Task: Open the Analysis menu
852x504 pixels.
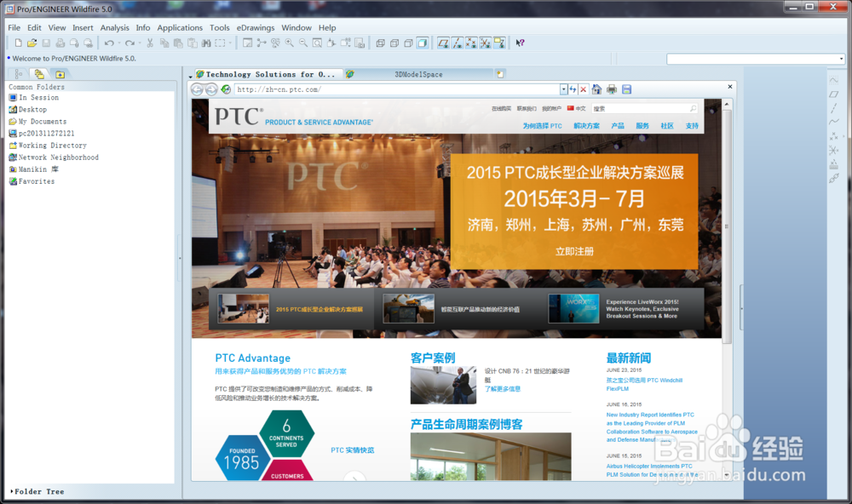Action: 115,28
